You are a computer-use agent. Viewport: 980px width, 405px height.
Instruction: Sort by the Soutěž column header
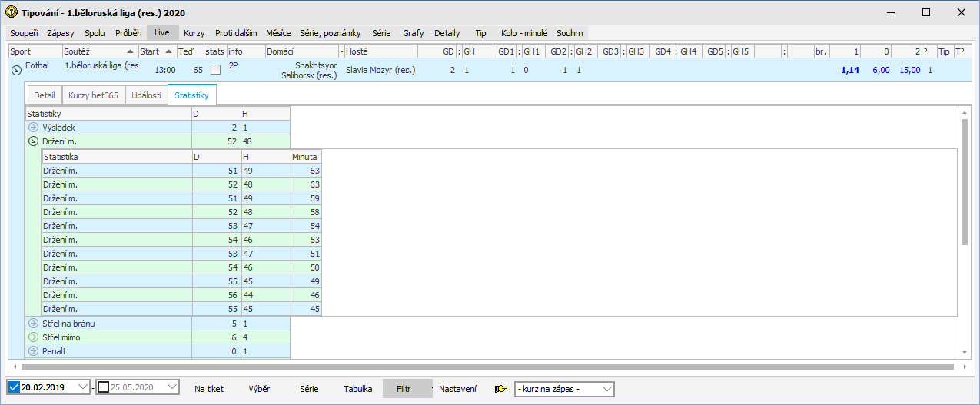coord(100,51)
